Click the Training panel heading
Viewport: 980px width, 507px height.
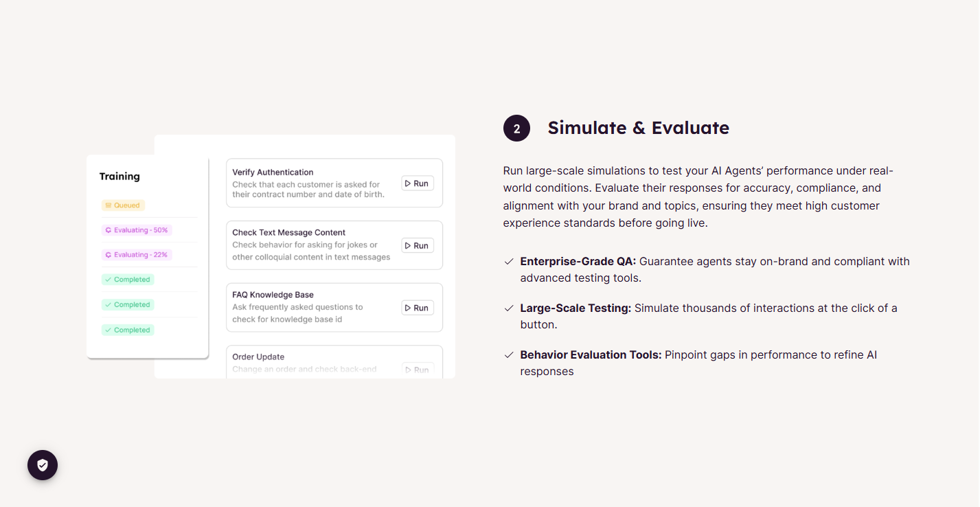pyautogui.click(x=119, y=177)
